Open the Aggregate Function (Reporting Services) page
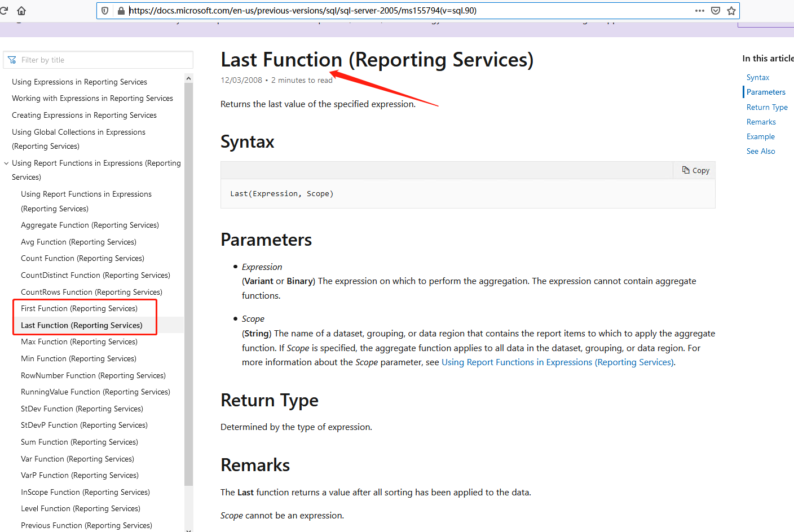 click(x=90, y=225)
